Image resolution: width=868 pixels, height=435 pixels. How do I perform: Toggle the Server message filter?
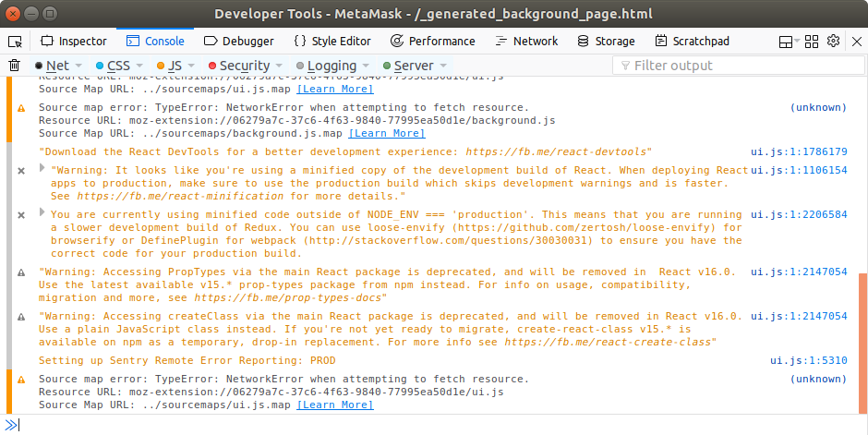pos(408,66)
